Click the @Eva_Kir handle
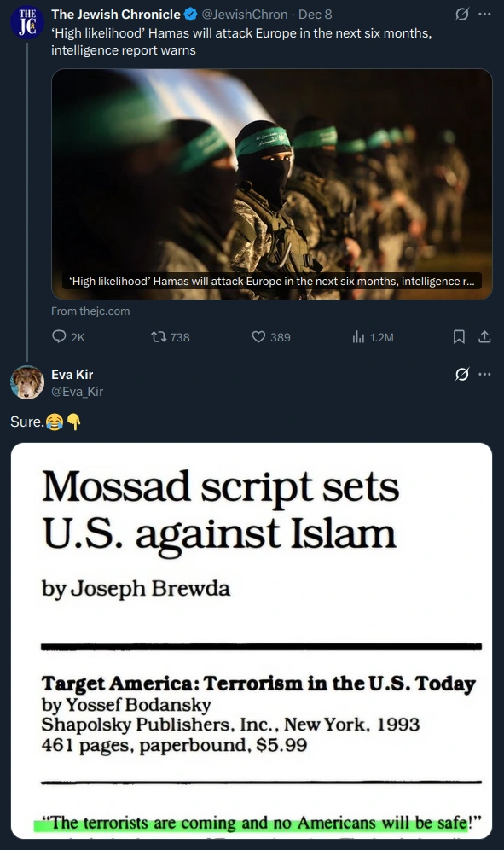 point(77,392)
